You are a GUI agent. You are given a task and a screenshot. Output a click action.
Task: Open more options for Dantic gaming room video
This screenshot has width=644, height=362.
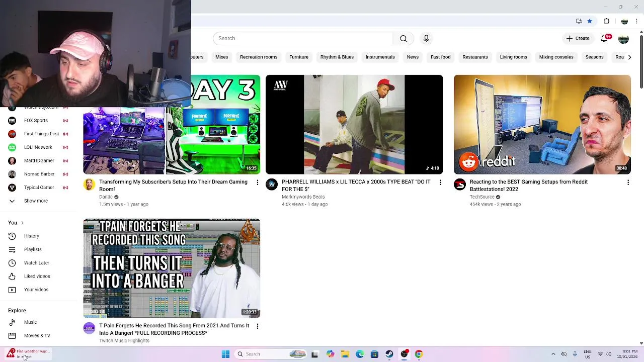(257, 183)
